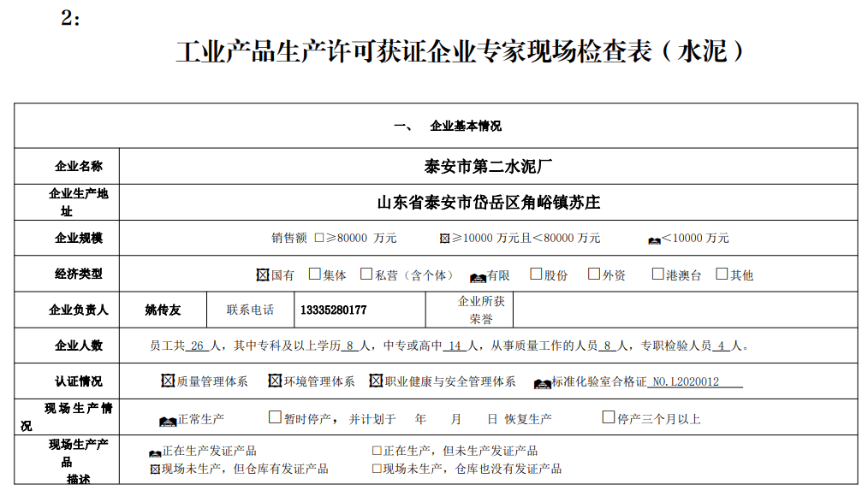Toggle 职业健康与安全管理体系 checkbox
This screenshot has height=502, width=868.
[x=376, y=381]
